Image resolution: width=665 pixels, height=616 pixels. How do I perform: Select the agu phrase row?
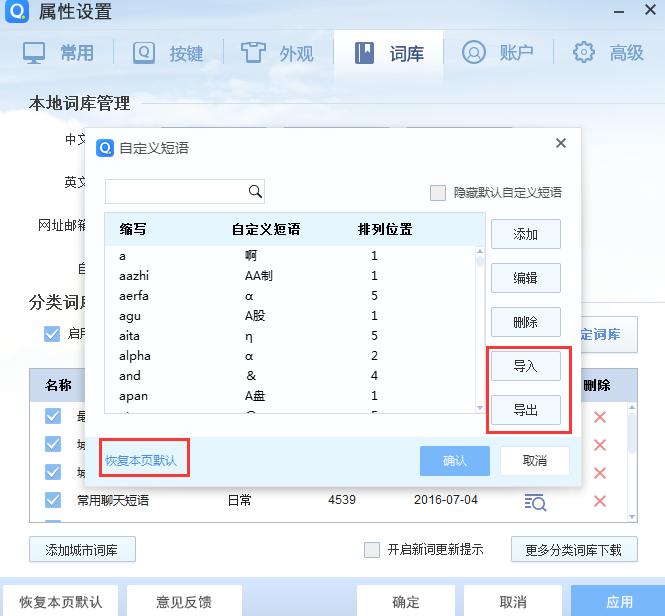pos(291,316)
